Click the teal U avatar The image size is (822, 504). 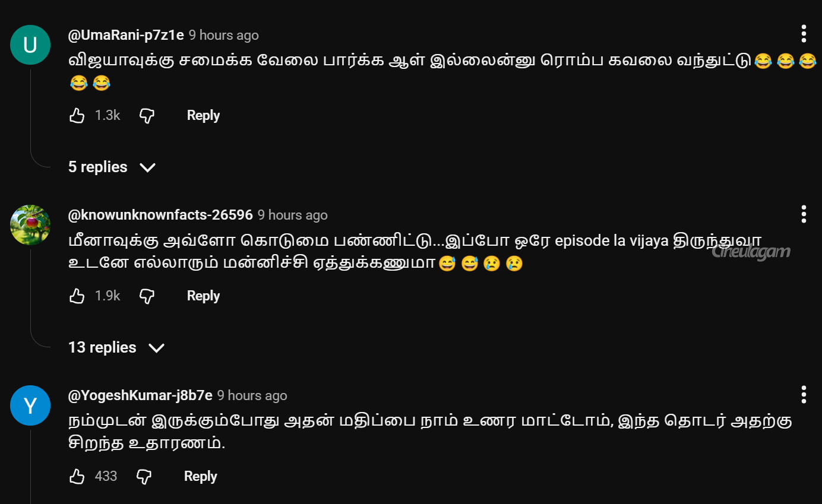click(x=30, y=45)
